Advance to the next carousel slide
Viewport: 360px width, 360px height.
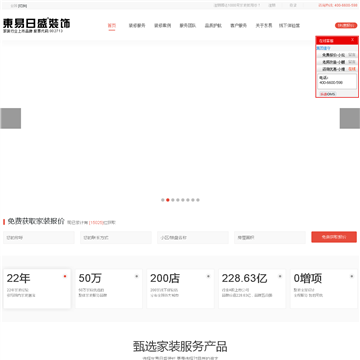point(350,118)
